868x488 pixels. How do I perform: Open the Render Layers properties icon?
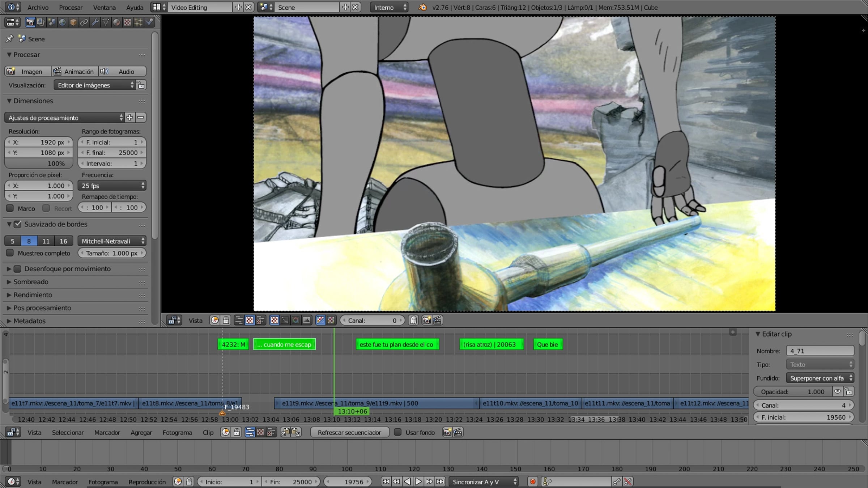tap(41, 22)
